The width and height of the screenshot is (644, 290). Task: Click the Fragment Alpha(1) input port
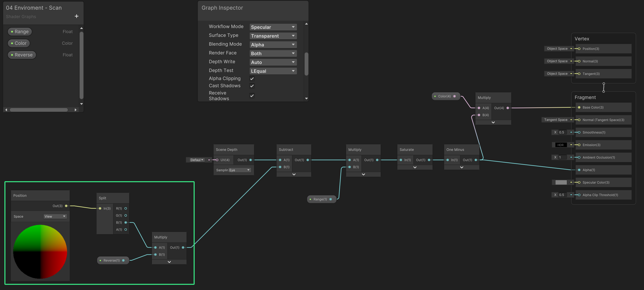point(579,170)
